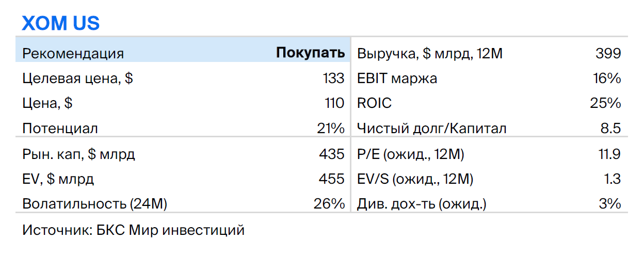Click the XOM US ticker heading
Screen dimensions: 644x255
(60, 23)
